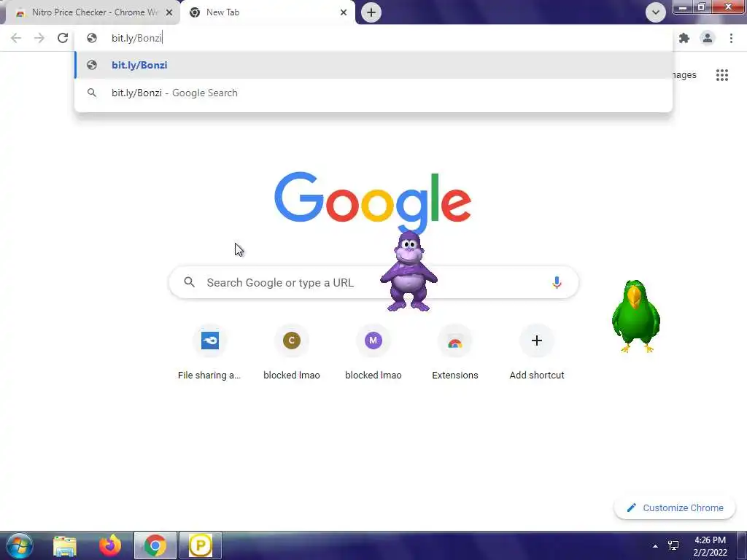Focus the Search Google or type a URL box

373,282
